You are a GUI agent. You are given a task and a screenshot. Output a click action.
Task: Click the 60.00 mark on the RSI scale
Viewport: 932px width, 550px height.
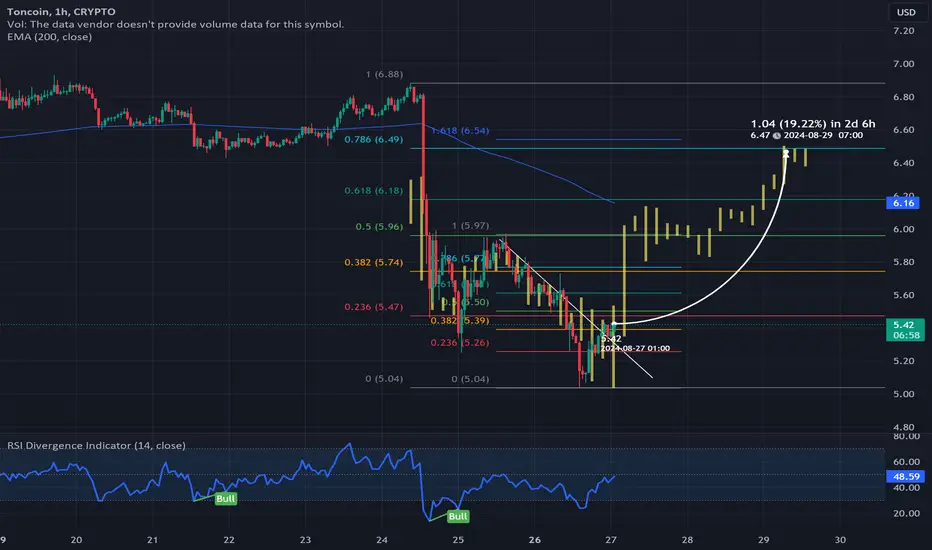(x=906, y=462)
